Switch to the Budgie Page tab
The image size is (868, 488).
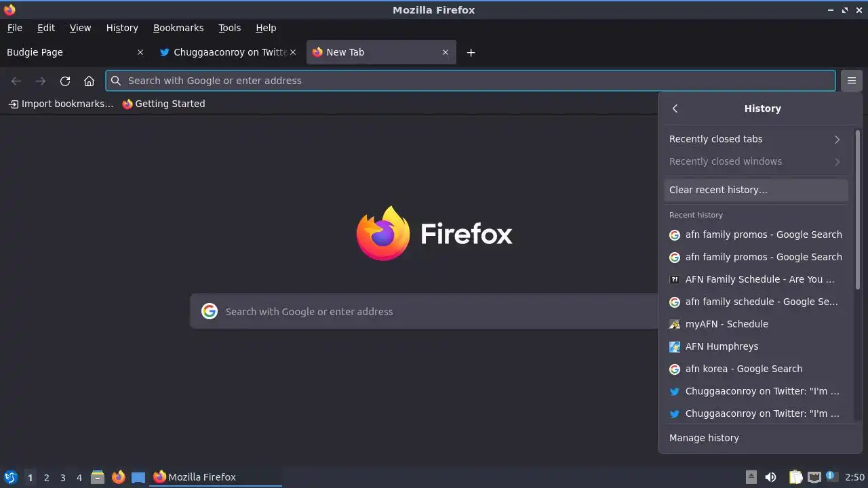tap(75, 52)
